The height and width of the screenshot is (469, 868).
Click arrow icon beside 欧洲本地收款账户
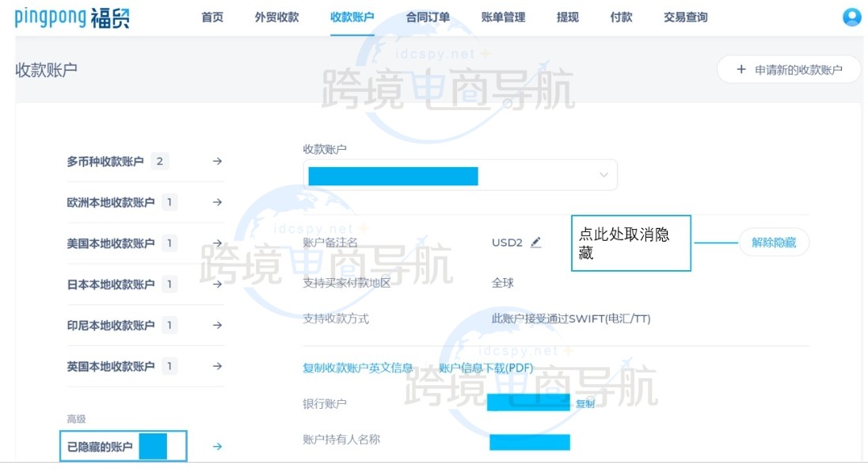coord(215,202)
